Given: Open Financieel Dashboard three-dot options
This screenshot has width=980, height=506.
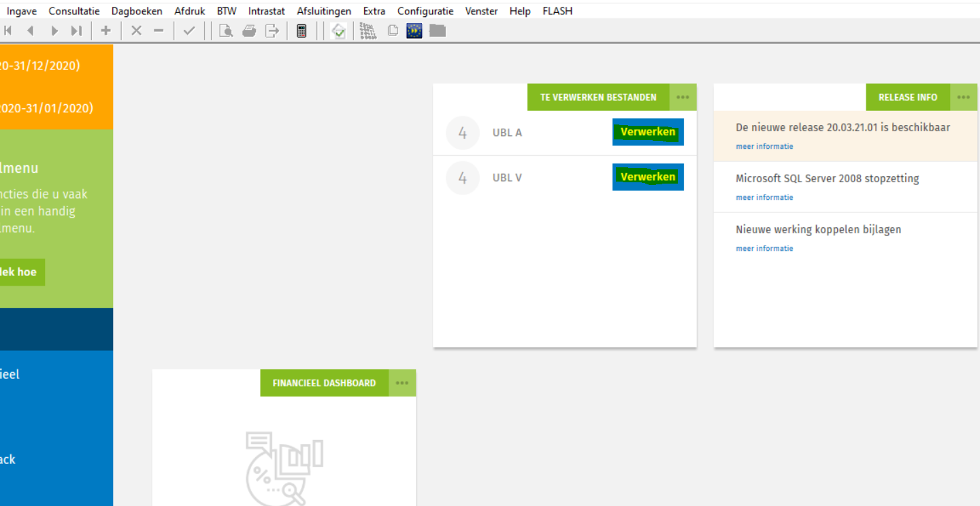Looking at the screenshot, I should pos(402,383).
